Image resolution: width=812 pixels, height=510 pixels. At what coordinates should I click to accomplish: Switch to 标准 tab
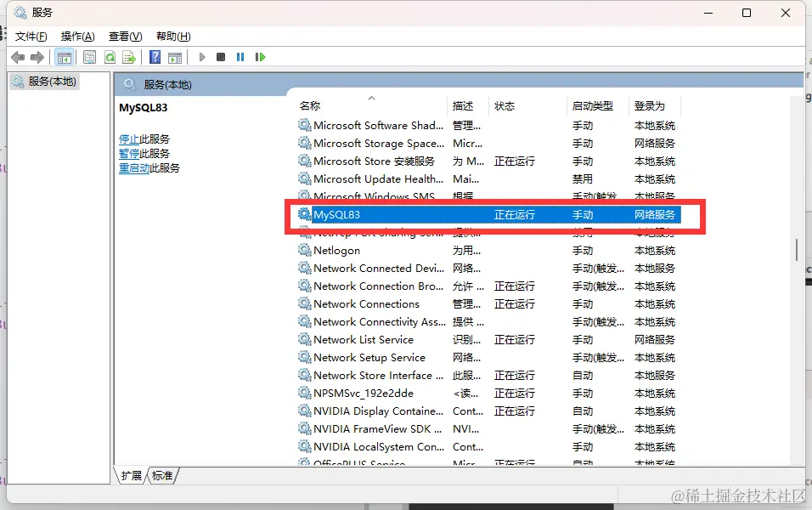click(162, 476)
